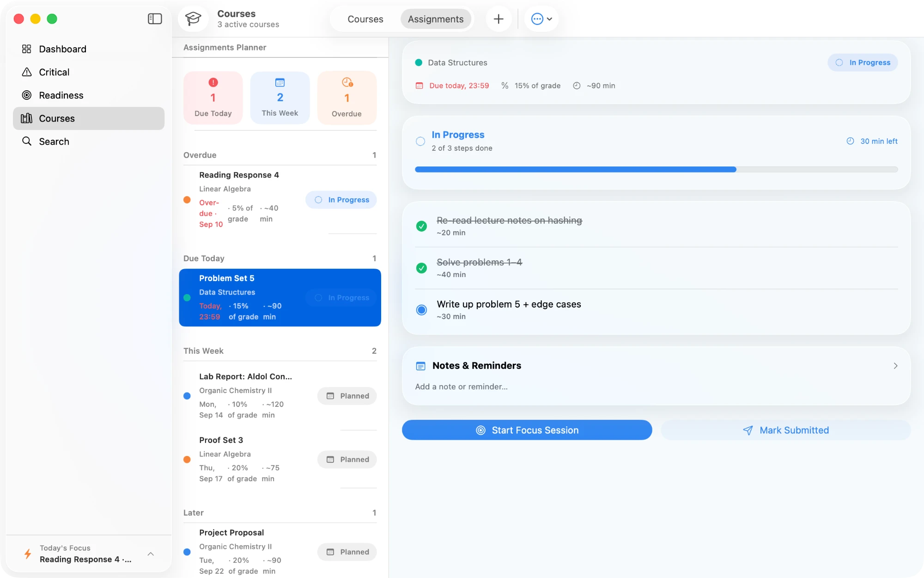The height and width of the screenshot is (578, 924).
Task: Uncheck Re-read lecture notes on hashing
Action: 421,226
